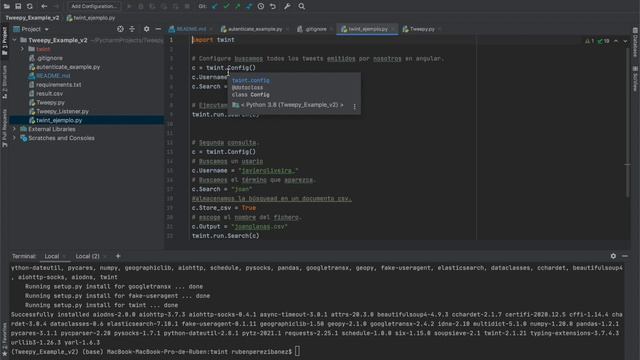The width and height of the screenshot is (640, 360).
Task: Open Favorites tool window stripe
Action: click(4, 339)
